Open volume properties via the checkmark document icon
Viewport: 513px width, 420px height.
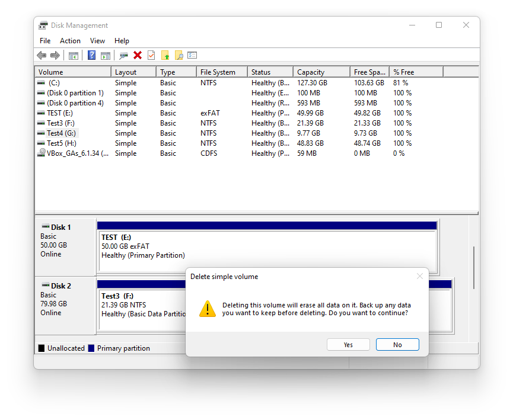click(151, 55)
